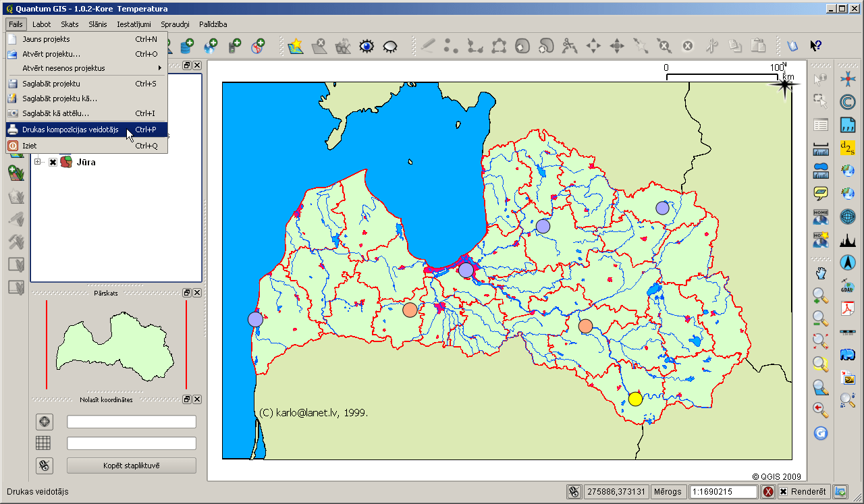Viewport: 864px width, 504px height.
Task: Select Drukas kompozīcijas veidotājs entry
Action: [x=86, y=130]
